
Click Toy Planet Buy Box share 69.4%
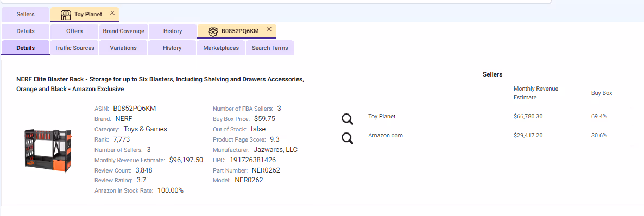599,116
